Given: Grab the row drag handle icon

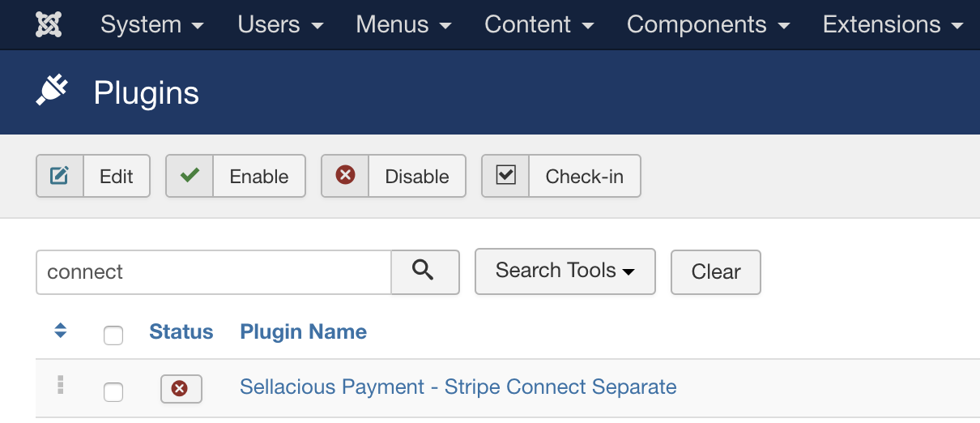Looking at the screenshot, I should pos(60,386).
